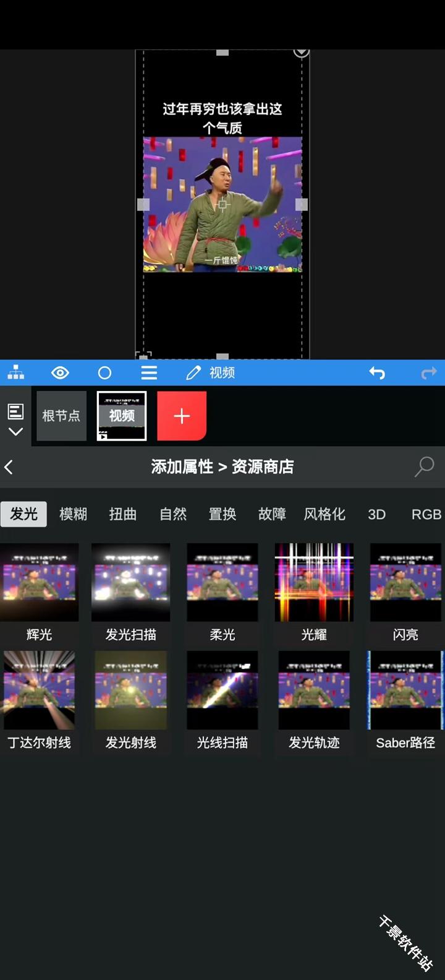The height and width of the screenshot is (980, 445).
Task: Switch to 故障 category tab
Action: (272, 514)
